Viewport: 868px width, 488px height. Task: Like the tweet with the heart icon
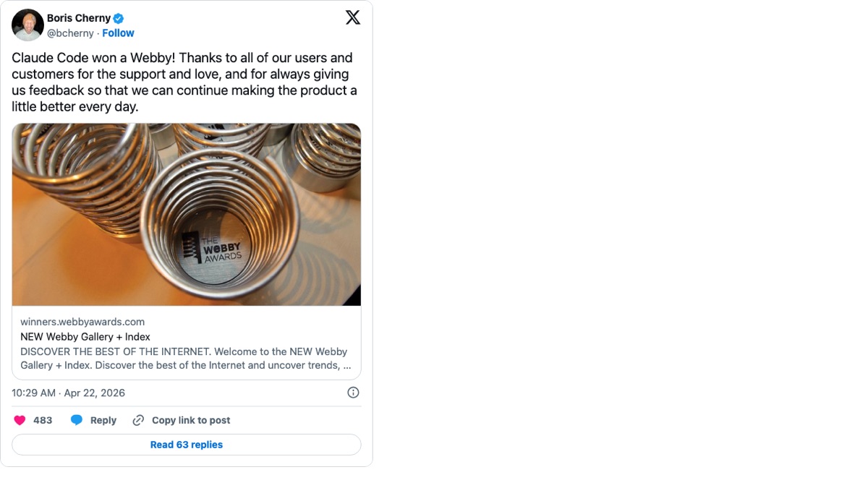[x=20, y=420]
